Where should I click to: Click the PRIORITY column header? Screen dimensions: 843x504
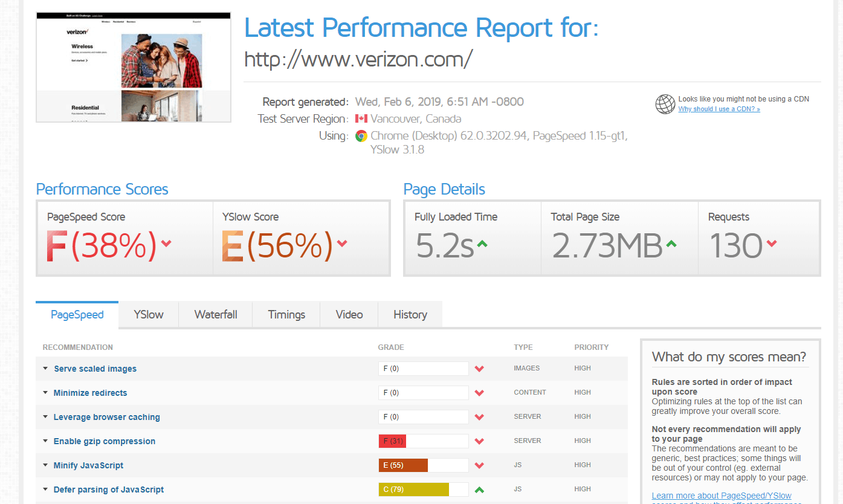coord(592,347)
